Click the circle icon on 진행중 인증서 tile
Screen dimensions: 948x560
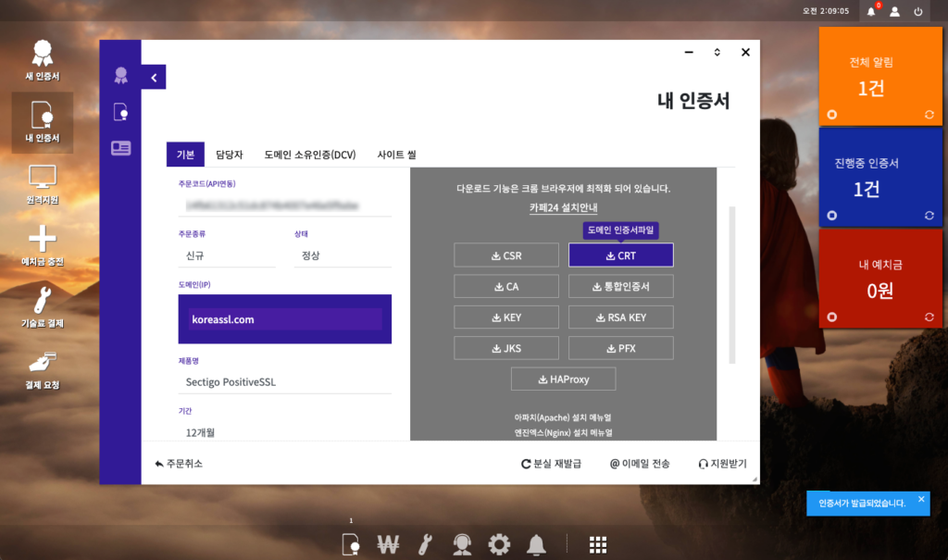pyautogui.click(x=832, y=216)
